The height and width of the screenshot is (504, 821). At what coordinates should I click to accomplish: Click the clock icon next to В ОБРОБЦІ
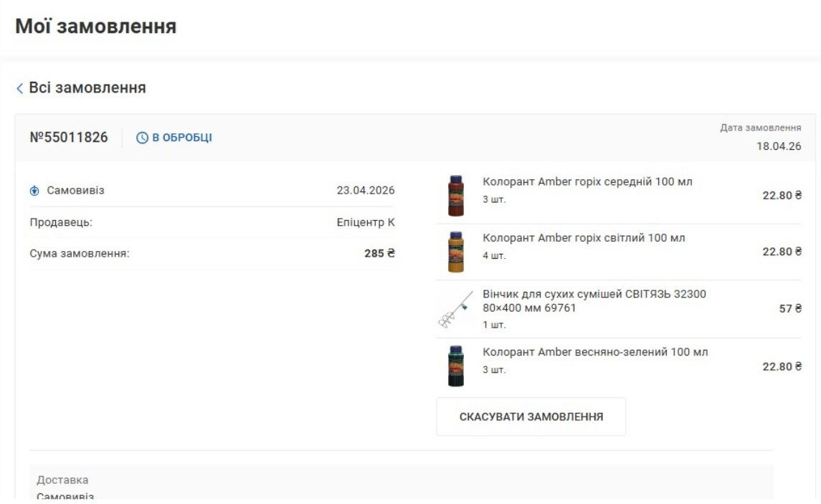tap(142, 138)
